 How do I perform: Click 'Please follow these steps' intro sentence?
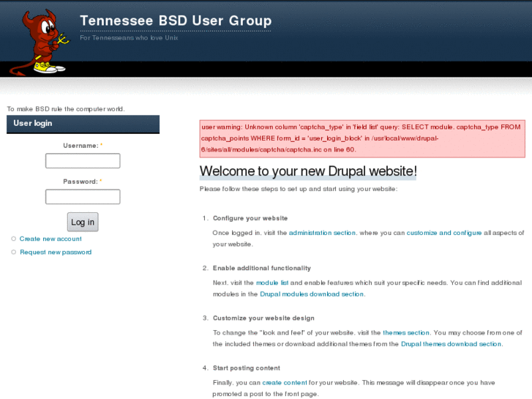(299, 189)
